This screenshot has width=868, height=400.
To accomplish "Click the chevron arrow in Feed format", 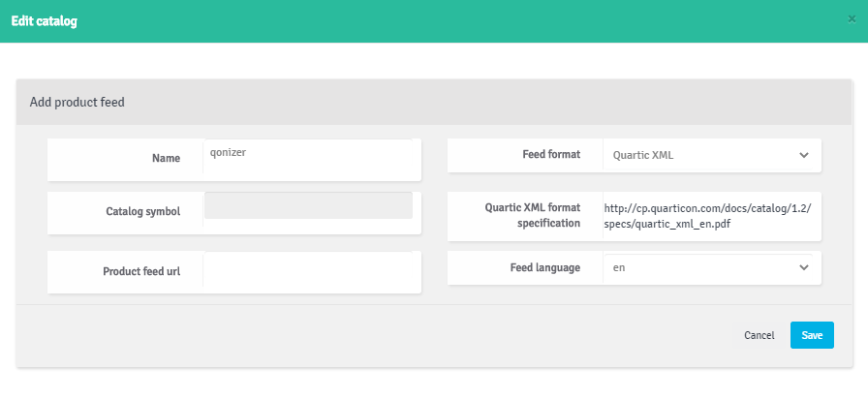I will 804,156.
